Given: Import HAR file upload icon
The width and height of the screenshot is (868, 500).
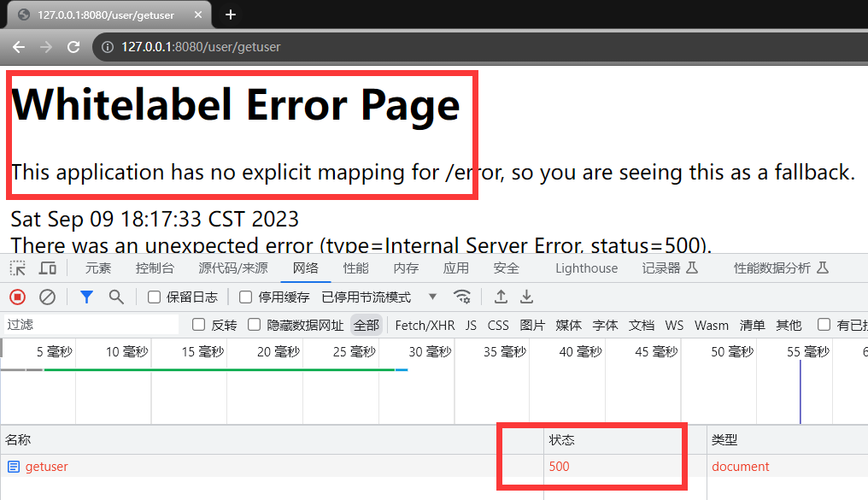Looking at the screenshot, I should [x=501, y=297].
